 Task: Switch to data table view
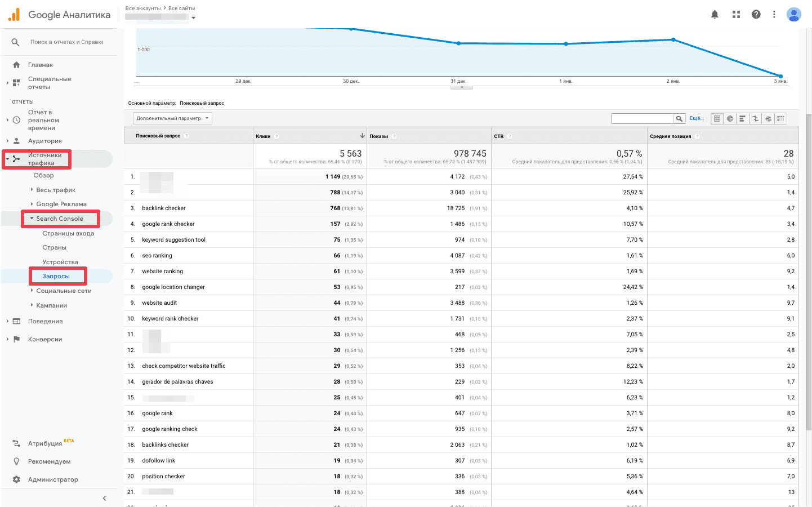click(717, 118)
